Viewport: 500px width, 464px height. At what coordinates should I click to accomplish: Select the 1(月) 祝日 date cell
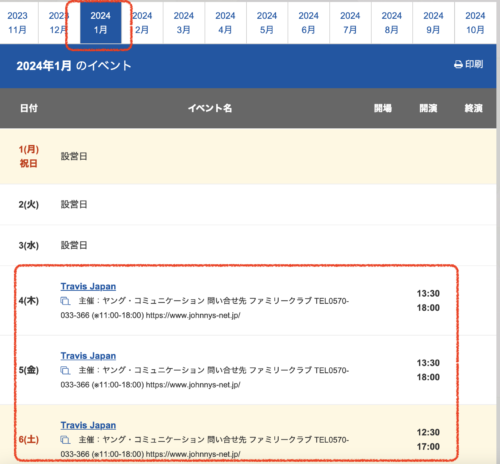pyautogui.click(x=29, y=156)
